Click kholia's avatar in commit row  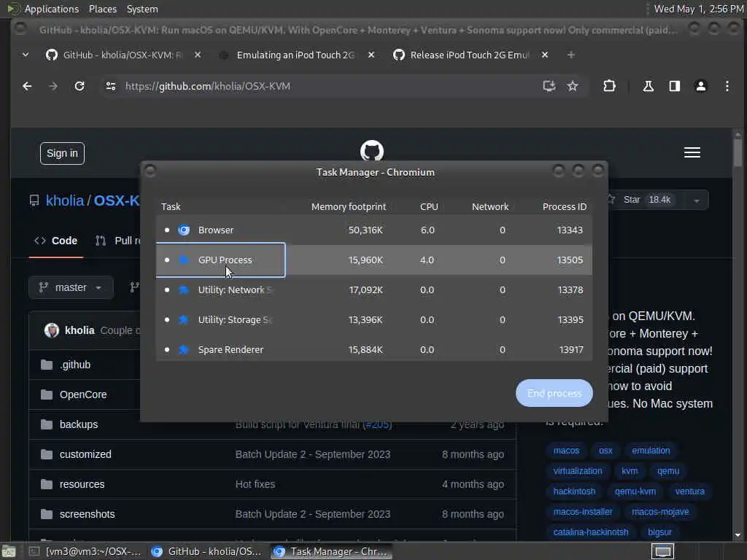(x=52, y=330)
